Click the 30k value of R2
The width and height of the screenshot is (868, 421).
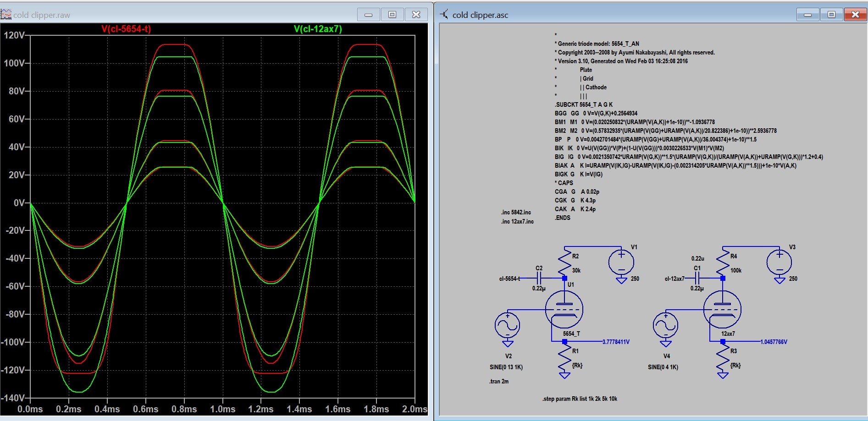[x=576, y=270]
